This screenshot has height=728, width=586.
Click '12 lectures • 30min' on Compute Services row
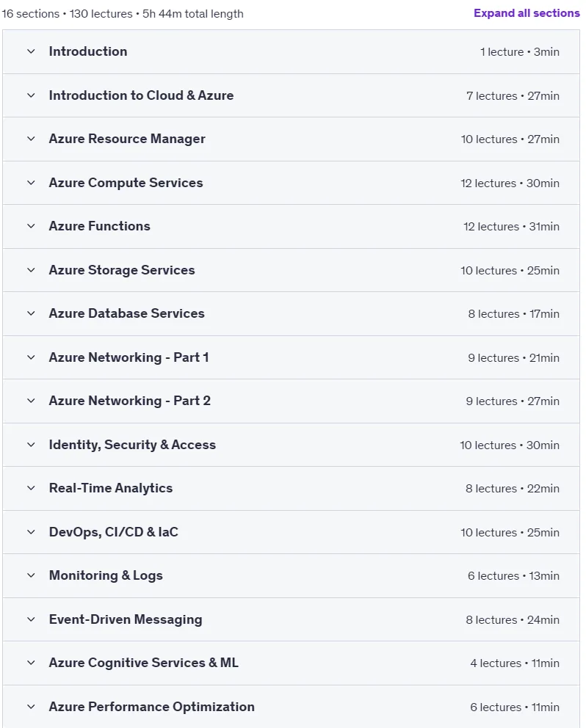510,183
